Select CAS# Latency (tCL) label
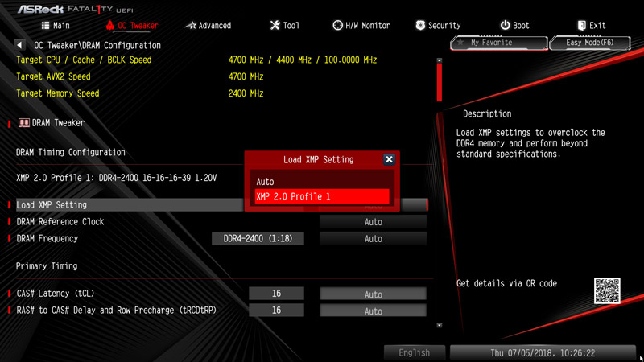Image resolution: width=644 pixels, height=362 pixels. pyautogui.click(x=55, y=294)
